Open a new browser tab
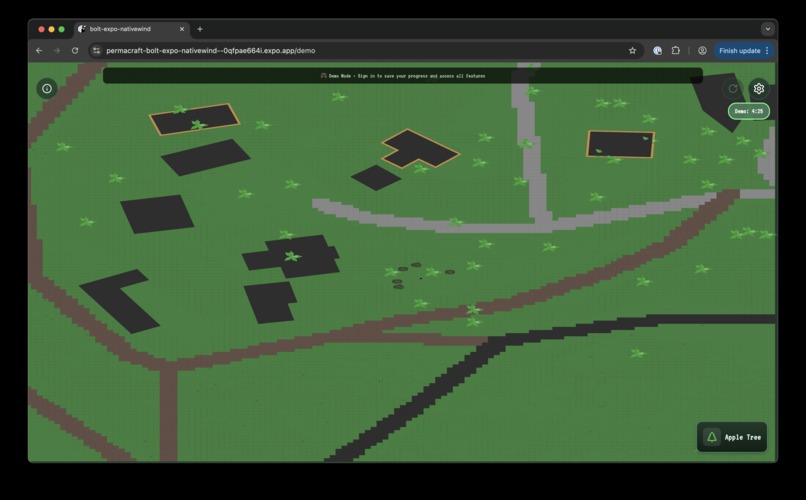806x500 pixels. 200,29
